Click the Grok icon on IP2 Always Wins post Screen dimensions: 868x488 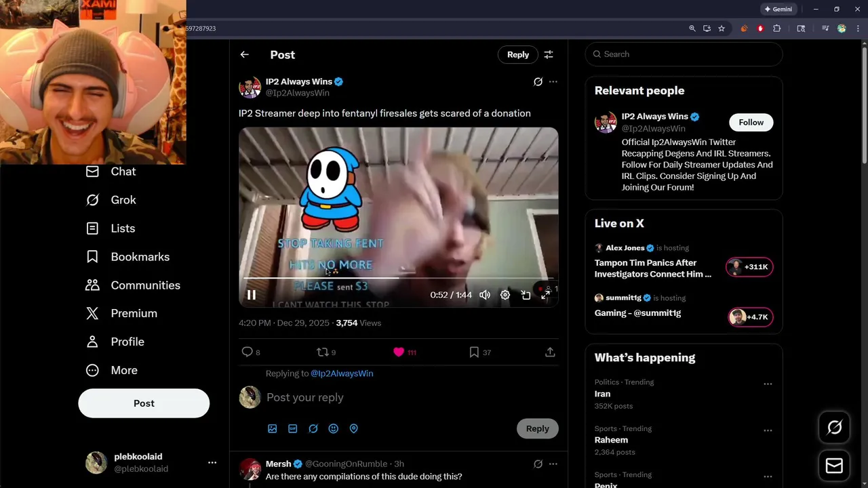tap(538, 81)
